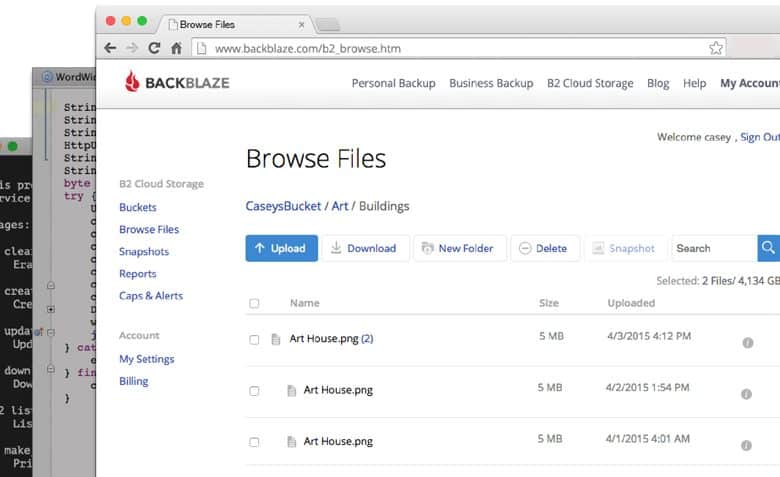The image size is (780, 477).
Task: Open info icon for Art House.png (2)
Action: point(748,343)
